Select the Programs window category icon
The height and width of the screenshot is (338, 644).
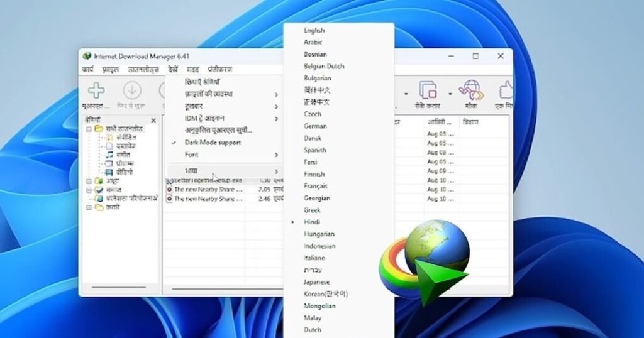pyautogui.click(x=109, y=163)
